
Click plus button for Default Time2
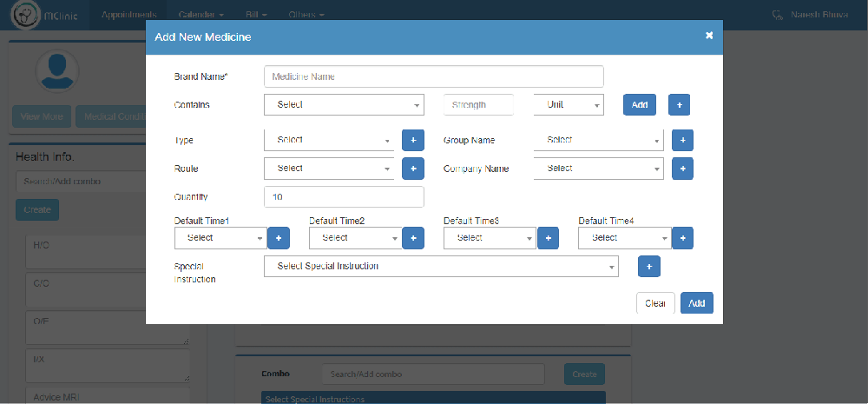413,238
